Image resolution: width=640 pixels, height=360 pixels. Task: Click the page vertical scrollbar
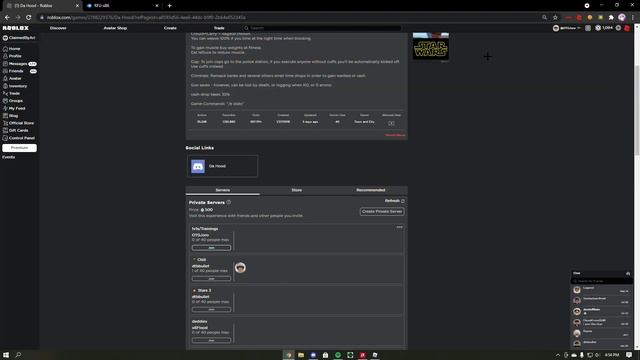coord(637,110)
